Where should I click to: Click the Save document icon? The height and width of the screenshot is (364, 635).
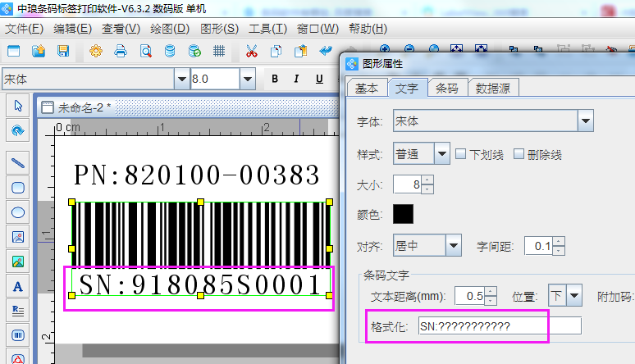pyautogui.click(x=62, y=51)
